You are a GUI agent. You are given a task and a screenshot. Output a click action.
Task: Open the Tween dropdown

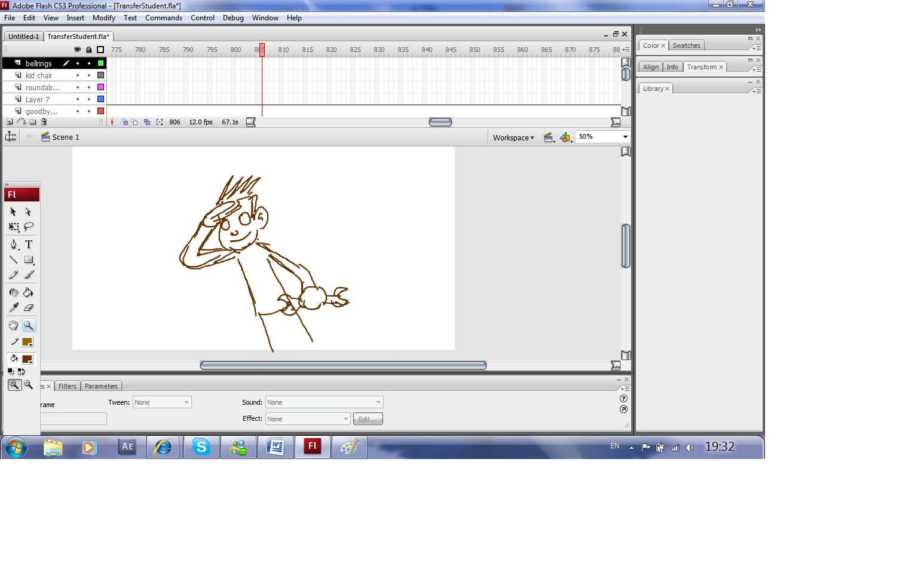(x=162, y=403)
